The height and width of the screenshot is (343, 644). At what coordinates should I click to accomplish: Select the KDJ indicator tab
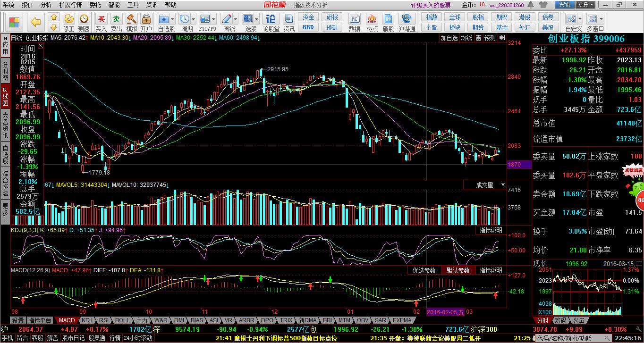pos(87,320)
